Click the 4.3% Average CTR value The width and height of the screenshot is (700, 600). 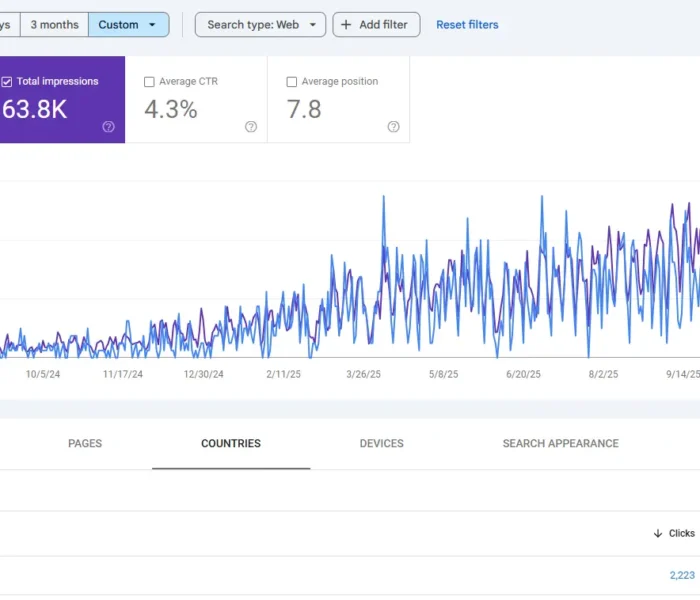[171, 110]
